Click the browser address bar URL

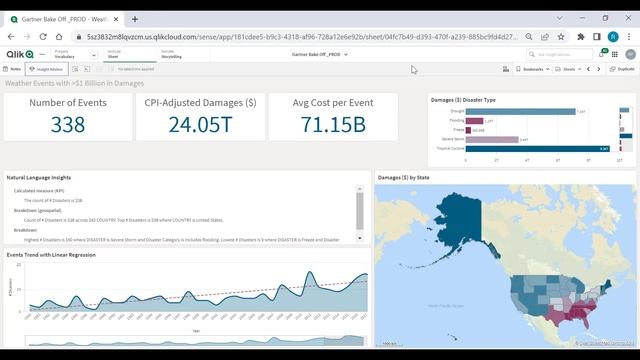pyautogui.click(x=302, y=37)
